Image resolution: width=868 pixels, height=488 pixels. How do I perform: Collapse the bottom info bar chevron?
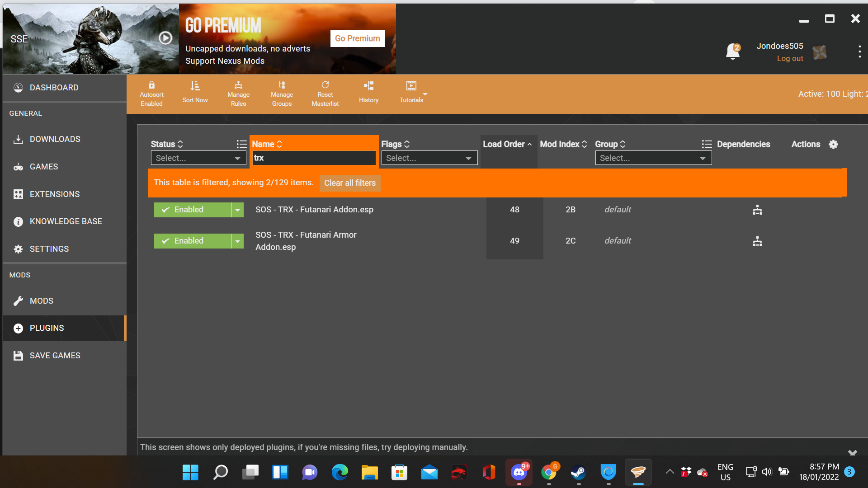(852, 452)
